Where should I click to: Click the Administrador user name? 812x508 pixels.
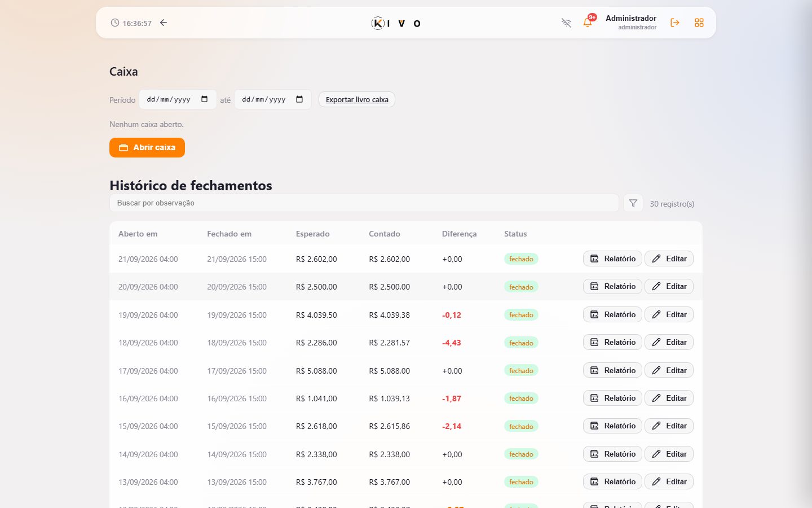[631, 18]
